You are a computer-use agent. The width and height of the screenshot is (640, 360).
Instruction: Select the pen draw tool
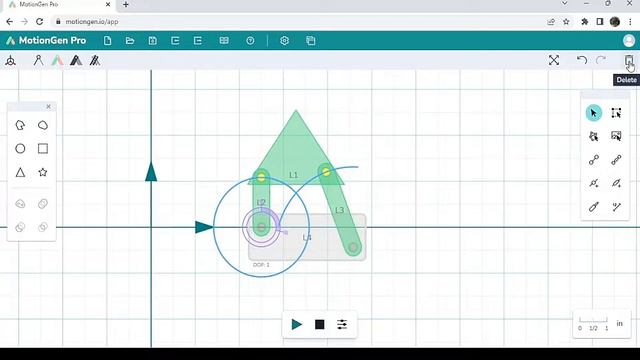click(593, 207)
